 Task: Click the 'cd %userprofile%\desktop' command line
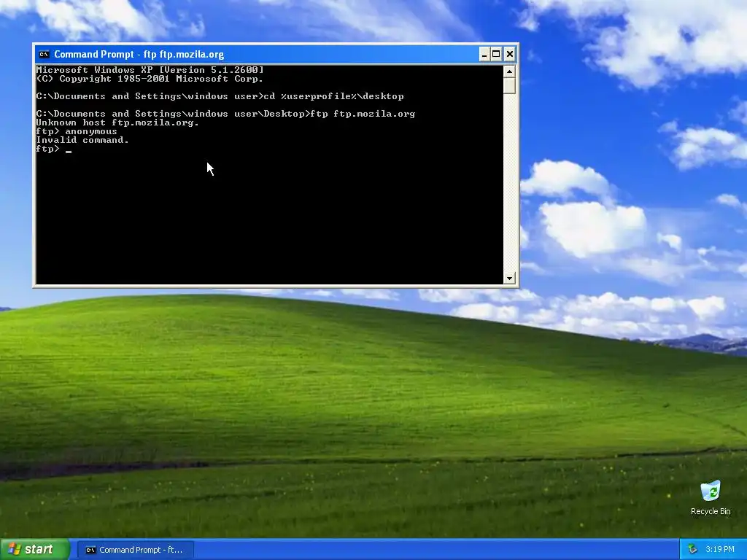[x=220, y=96]
